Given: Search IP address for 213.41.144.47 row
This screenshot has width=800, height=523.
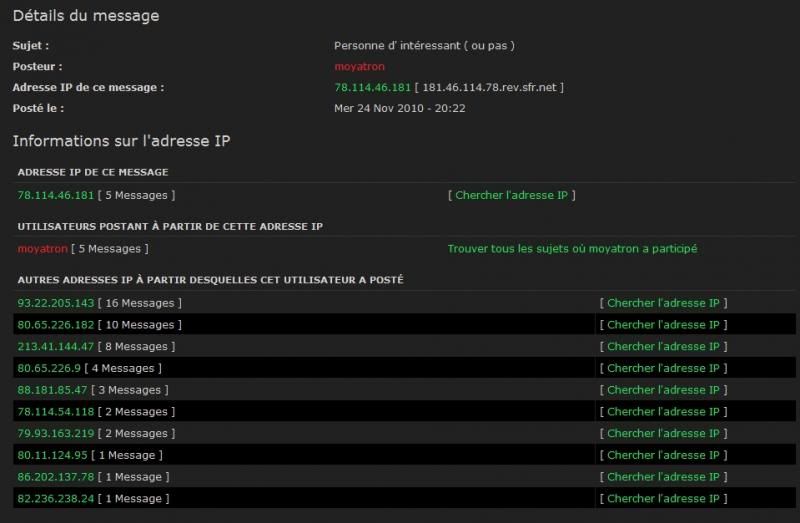Looking at the screenshot, I should 663,346.
